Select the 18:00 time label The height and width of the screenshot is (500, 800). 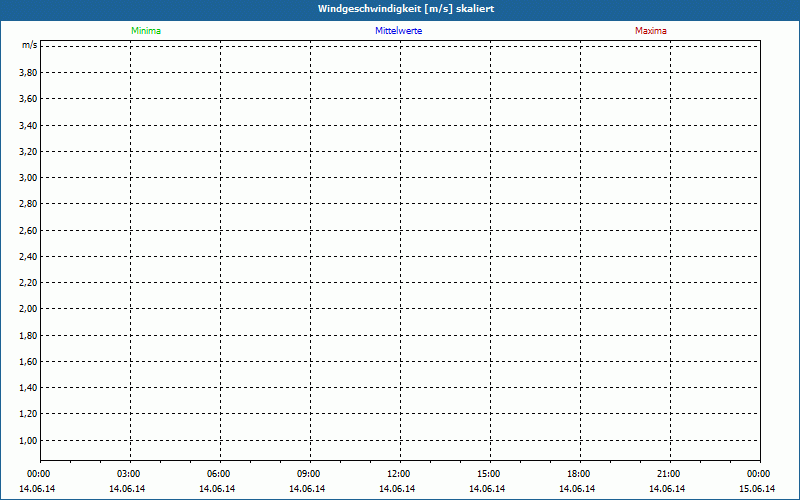coord(579,474)
